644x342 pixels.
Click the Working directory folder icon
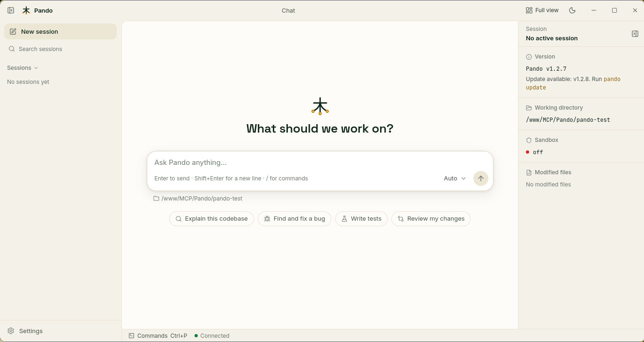click(x=529, y=108)
